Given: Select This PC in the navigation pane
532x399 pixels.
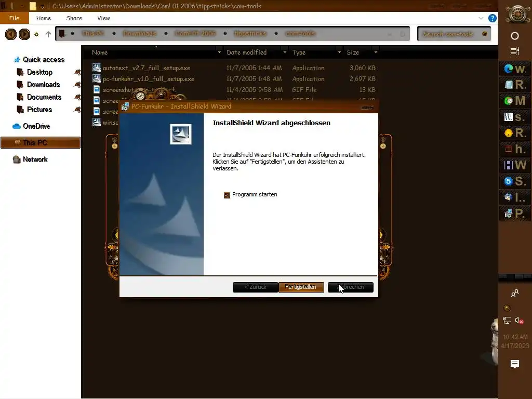Looking at the screenshot, I should coord(41,143).
